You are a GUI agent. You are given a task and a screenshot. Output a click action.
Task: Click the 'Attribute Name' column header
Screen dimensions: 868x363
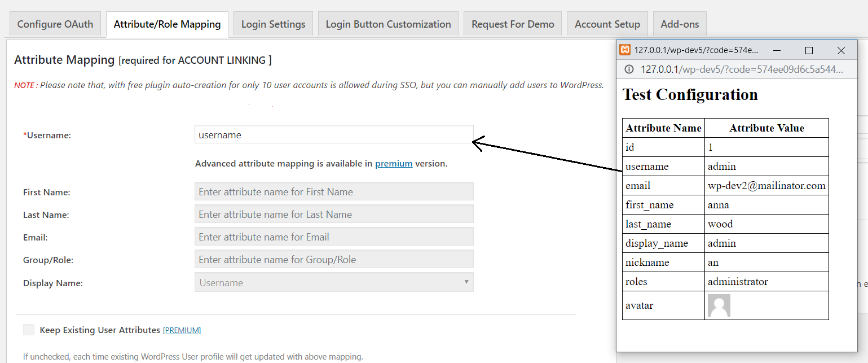663,128
